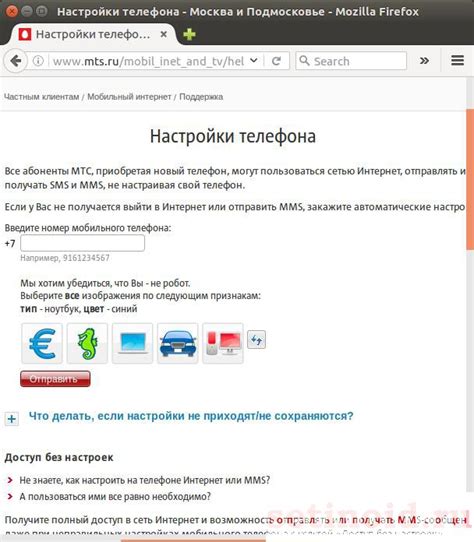474x542 pixels.
Task: Click inside the Search box
Action: pyautogui.click(x=351, y=61)
